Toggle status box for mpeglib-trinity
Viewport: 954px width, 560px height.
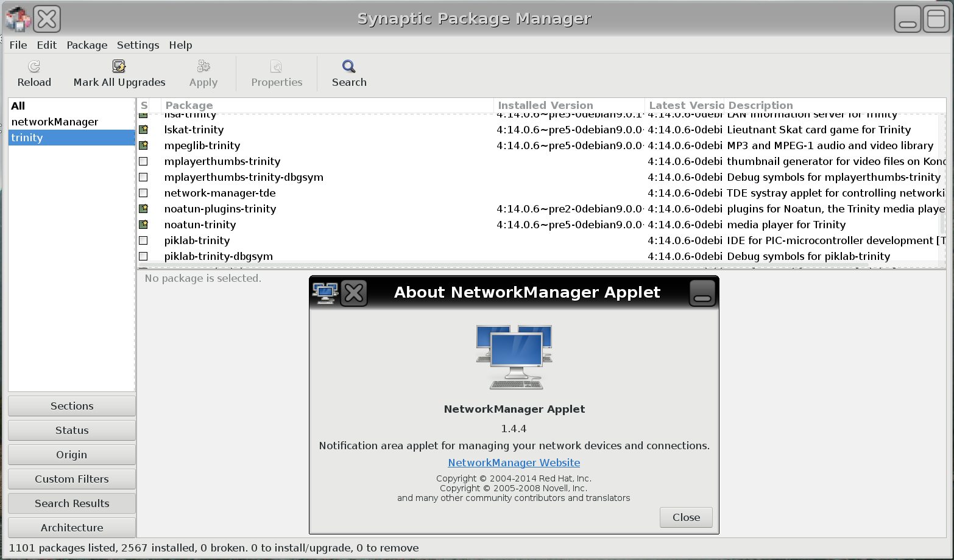[x=144, y=145]
